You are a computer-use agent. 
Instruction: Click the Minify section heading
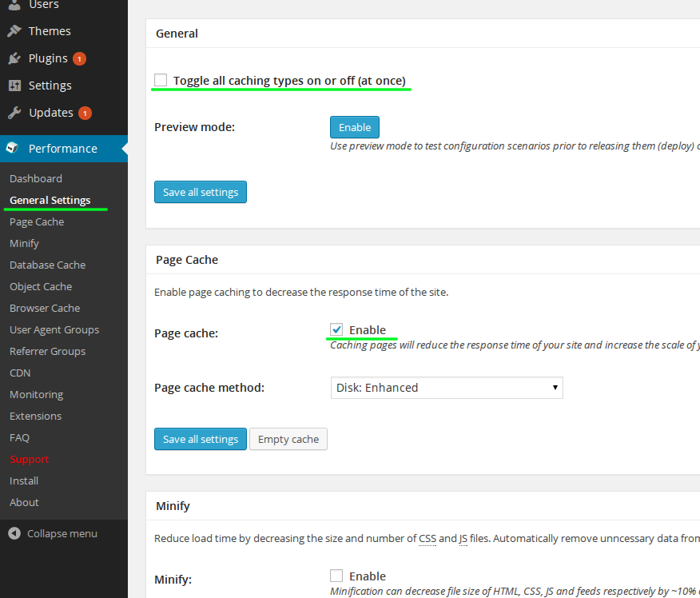click(x=173, y=506)
